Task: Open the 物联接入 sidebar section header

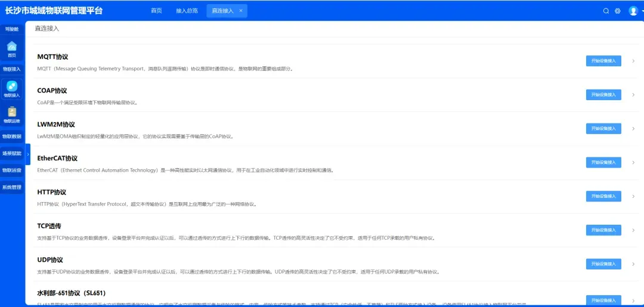Action: pyautogui.click(x=12, y=69)
